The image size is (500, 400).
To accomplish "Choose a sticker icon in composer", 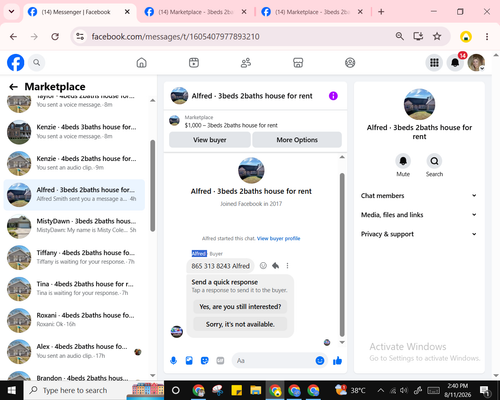I will (x=205, y=360).
